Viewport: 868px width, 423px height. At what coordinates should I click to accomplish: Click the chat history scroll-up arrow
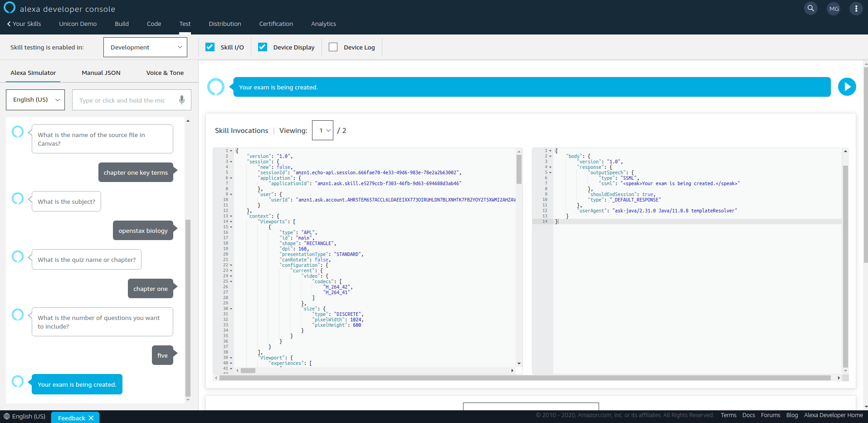[x=188, y=121]
